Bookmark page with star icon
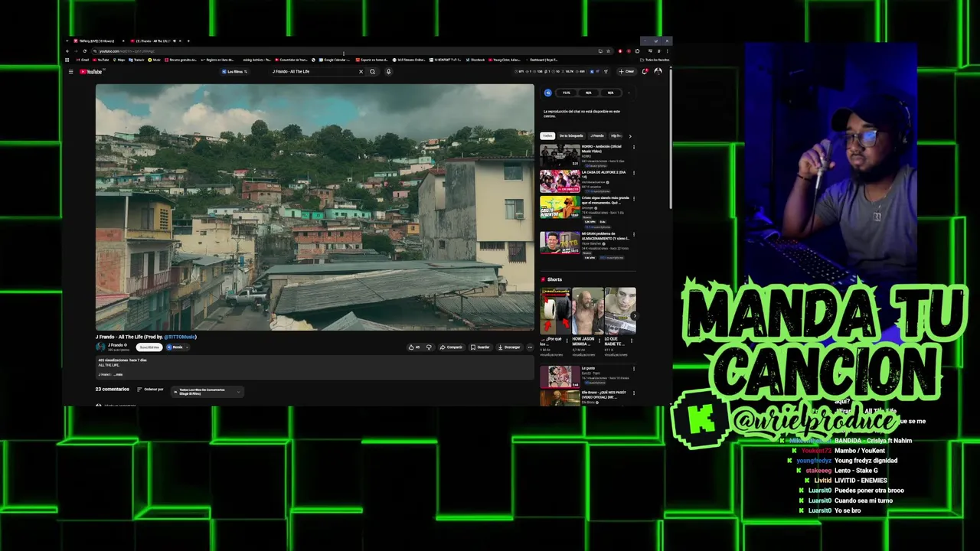 point(609,51)
